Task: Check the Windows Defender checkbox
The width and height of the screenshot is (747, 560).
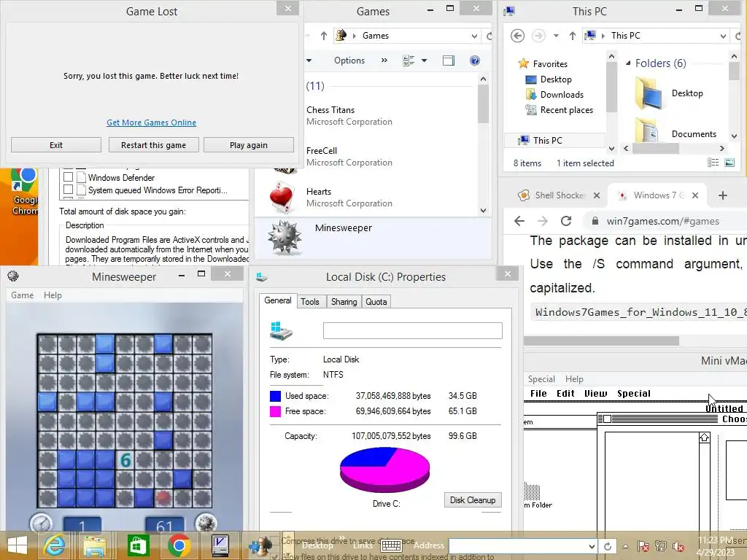Action: (x=68, y=177)
